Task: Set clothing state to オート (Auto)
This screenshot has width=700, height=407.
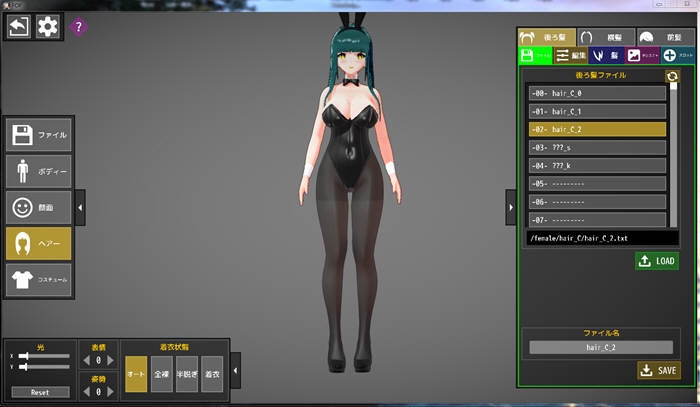Action: pyautogui.click(x=136, y=374)
